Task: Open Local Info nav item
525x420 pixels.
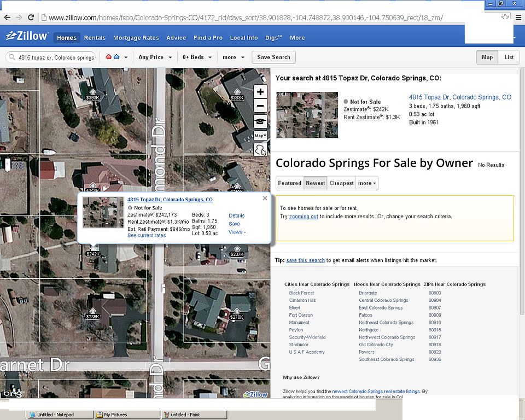Action: pyautogui.click(x=244, y=38)
